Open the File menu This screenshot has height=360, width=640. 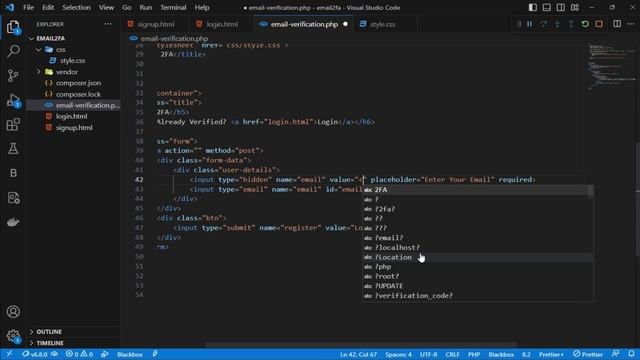[28, 7]
